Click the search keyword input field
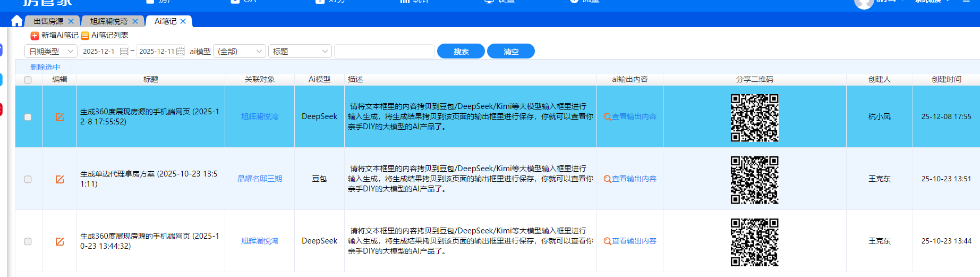980x277 pixels. pos(385,52)
